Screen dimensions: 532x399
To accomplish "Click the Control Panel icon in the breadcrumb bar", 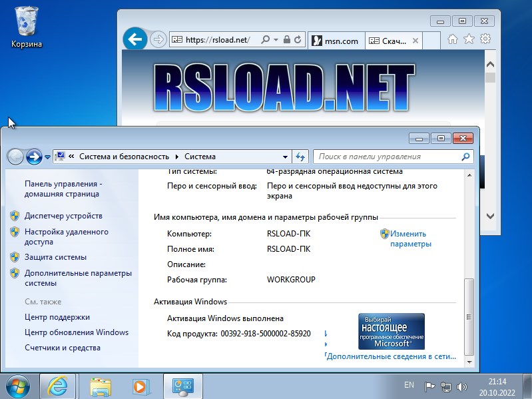I will 60,157.
